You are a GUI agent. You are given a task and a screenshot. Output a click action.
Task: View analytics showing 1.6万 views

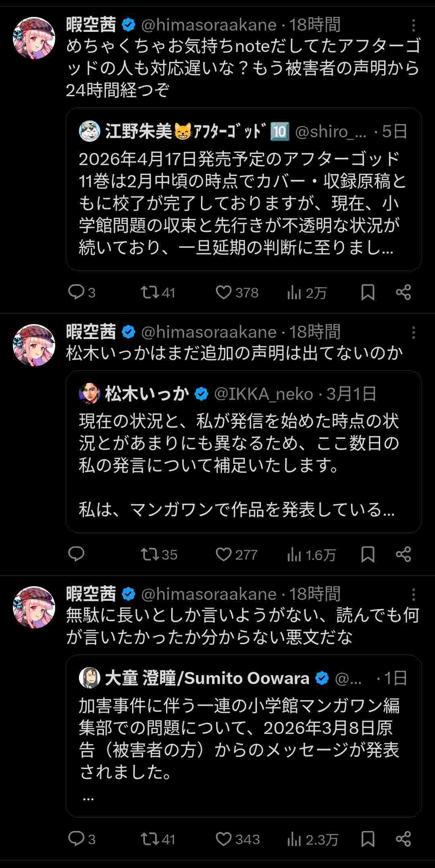pyautogui.click(x=311, y=555)
